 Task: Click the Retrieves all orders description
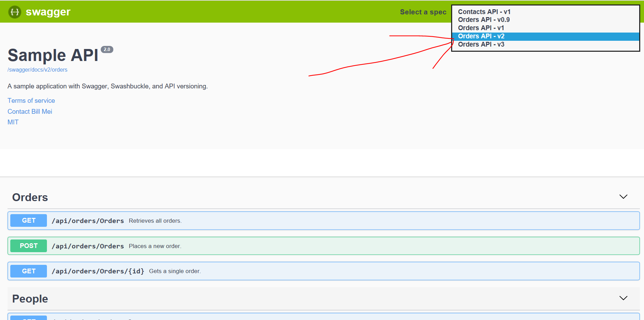[155, 221]
